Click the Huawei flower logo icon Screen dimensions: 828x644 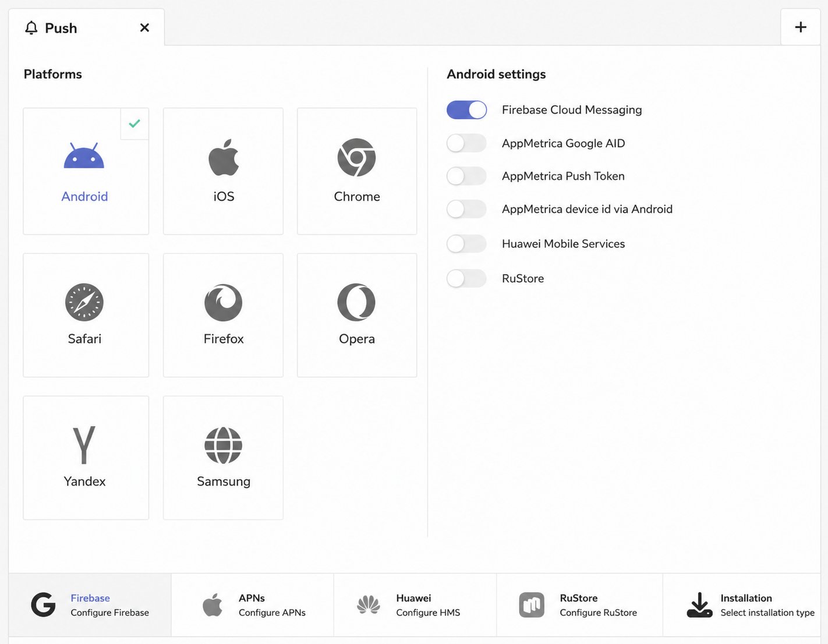(369, 605)
